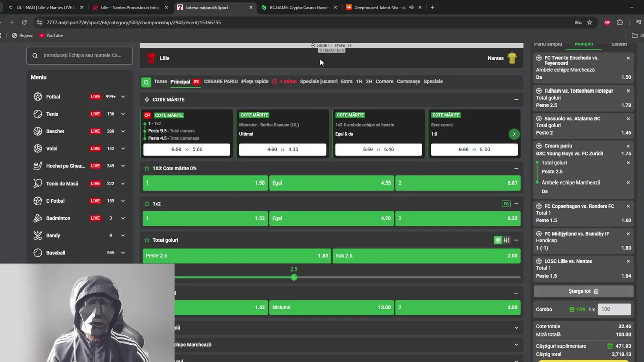Click Șterge tot to clear betslip
644x362 pixels.
(x=584, y=291)
